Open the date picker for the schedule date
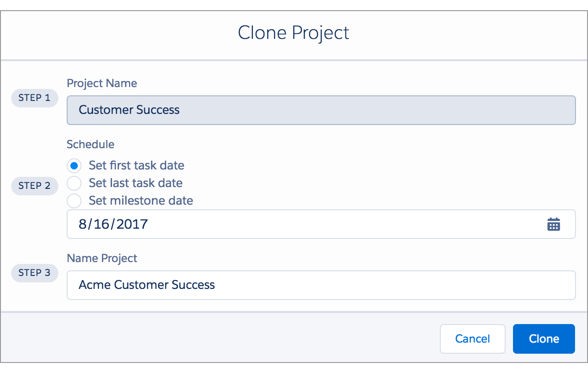 point(554,224)
